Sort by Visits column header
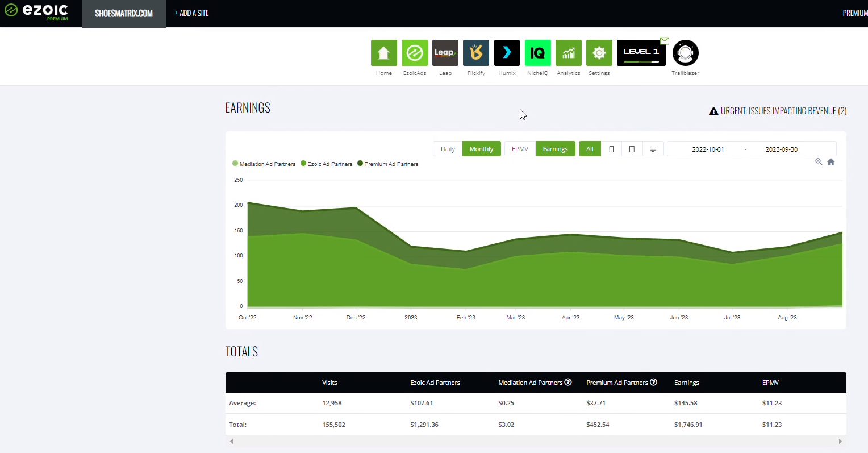Screen dimensions: 868x453 point(329,383)
